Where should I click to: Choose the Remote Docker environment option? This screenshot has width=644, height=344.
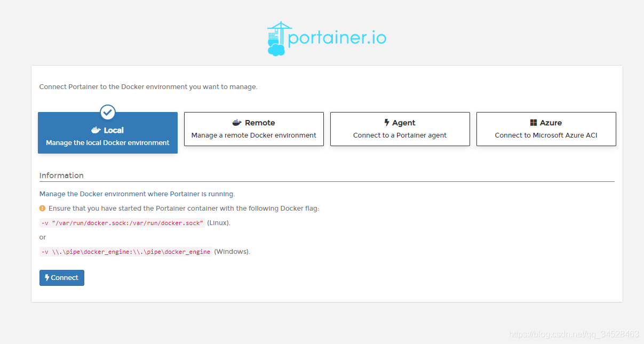click(x=254, y=129)
